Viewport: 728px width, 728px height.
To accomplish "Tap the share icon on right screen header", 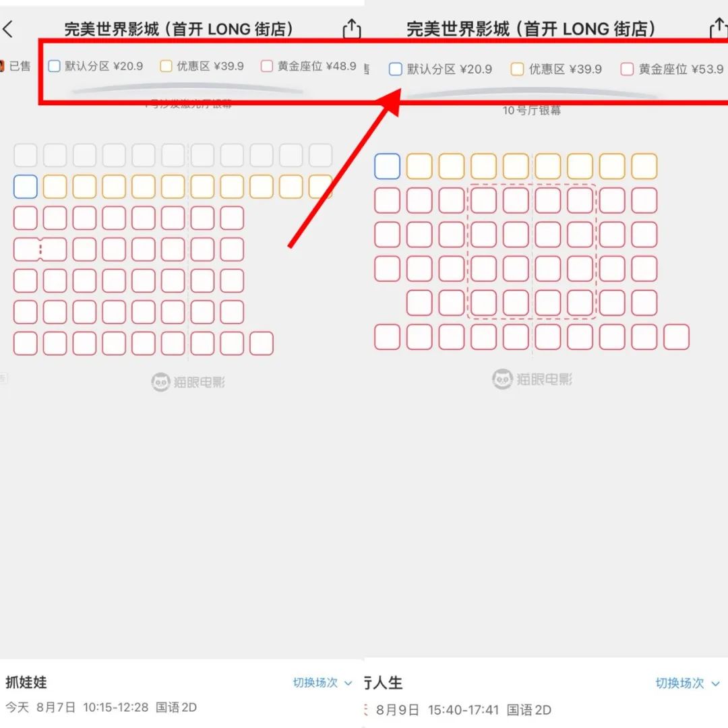I will [719, 28].
